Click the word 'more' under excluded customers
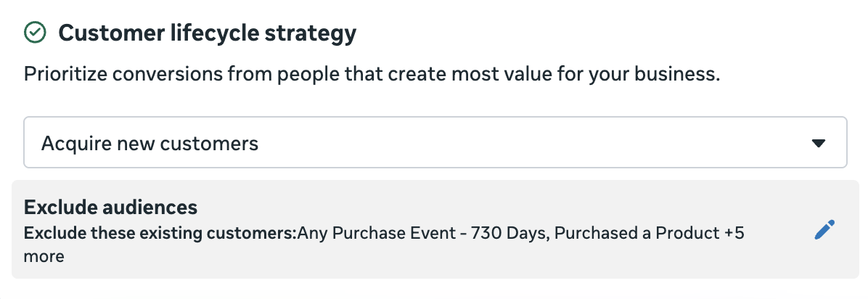Viewport: 868px width, 299px height. pos(44,257)
